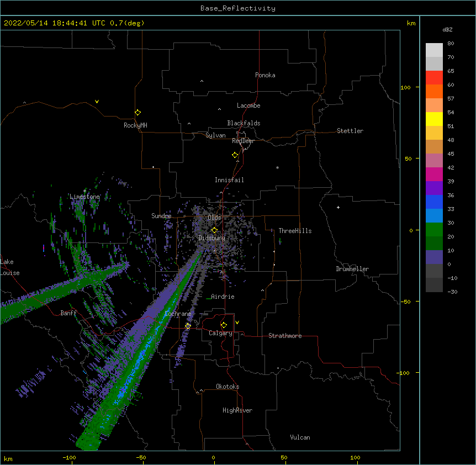Click the 54 dBZ yellow color swatch
This screenshot has height=465, width=476.
pos(434,119)
